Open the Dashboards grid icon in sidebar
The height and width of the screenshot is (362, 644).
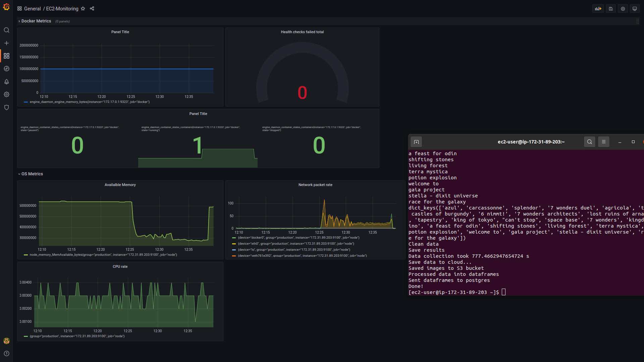(x=6, y=56)
